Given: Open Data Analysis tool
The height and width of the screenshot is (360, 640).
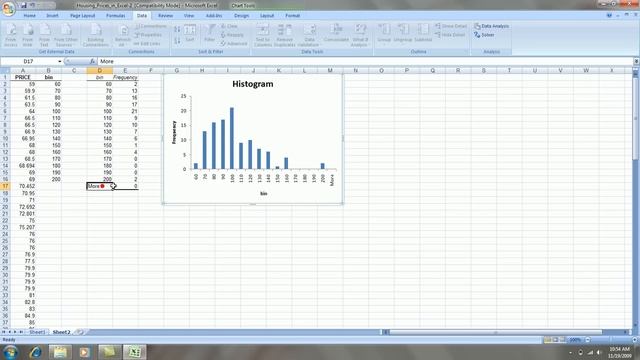Looking at the screenshot, I should (491, 26).
